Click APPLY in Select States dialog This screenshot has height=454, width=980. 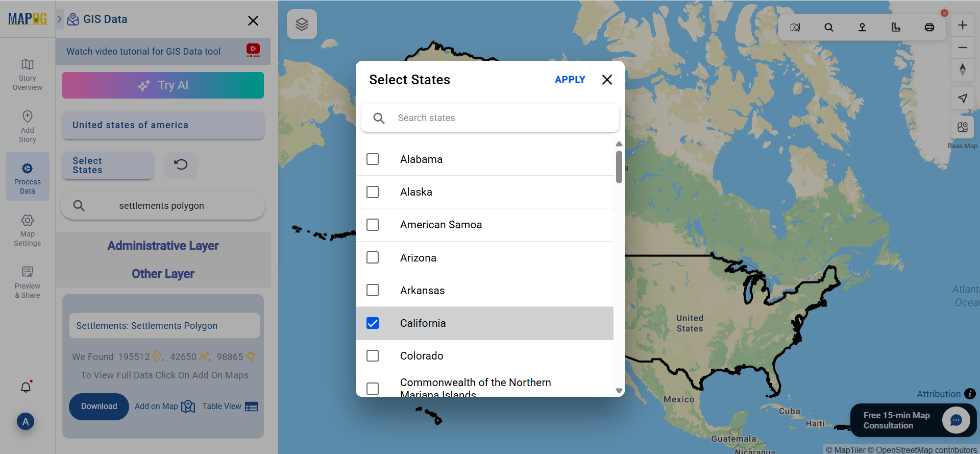570,79
